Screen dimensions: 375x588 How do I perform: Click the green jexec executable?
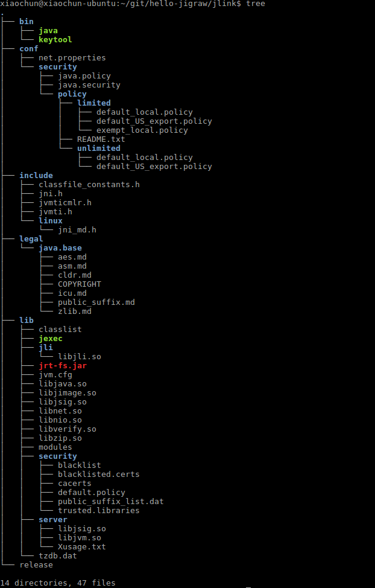tap(50, 339)
